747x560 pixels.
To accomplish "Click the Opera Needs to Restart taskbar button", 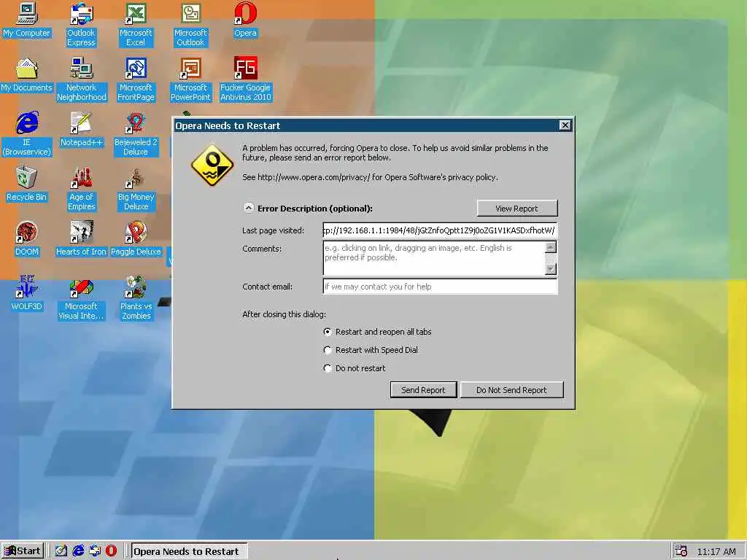I will click(x=189, y=551).
